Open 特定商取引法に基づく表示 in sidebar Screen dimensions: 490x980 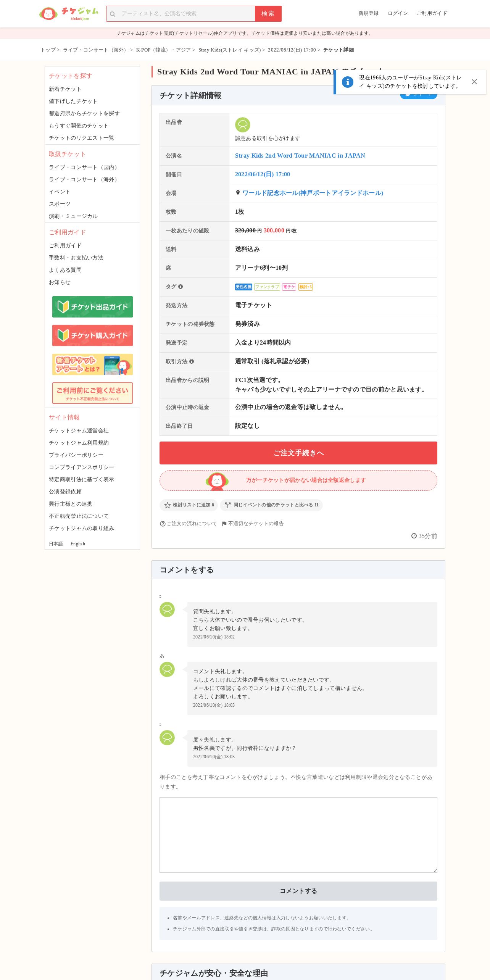pos(81,480)
